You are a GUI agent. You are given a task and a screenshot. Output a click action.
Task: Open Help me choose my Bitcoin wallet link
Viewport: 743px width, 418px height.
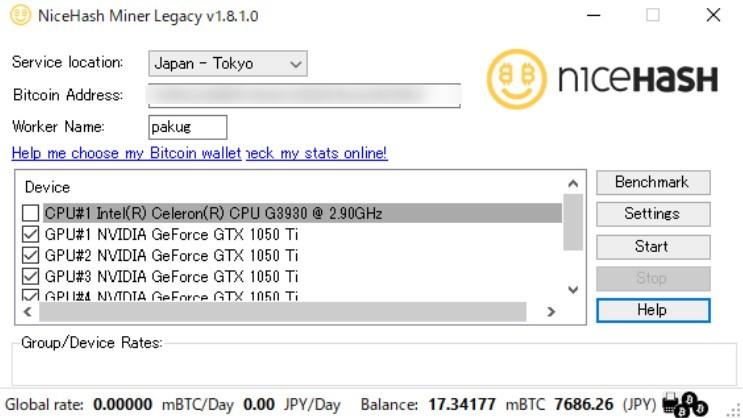coord(127,153)
